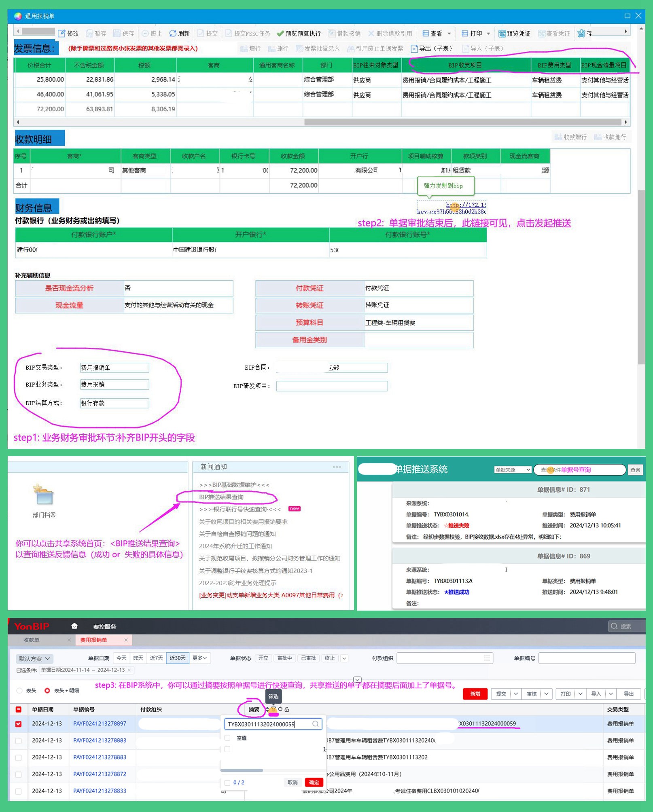This screenshot has width=653, height=812.
Task: Click the 摘要 column filter funnel icon
Action: 273,709
